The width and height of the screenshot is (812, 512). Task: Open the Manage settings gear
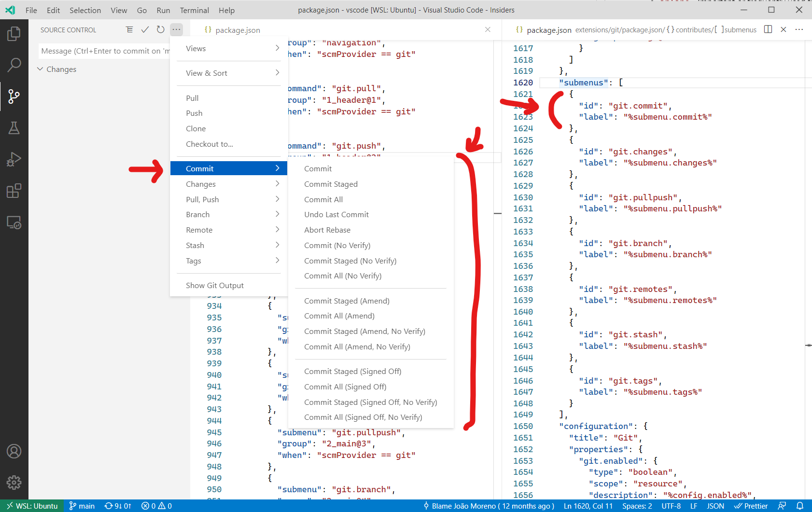(14, 482)
